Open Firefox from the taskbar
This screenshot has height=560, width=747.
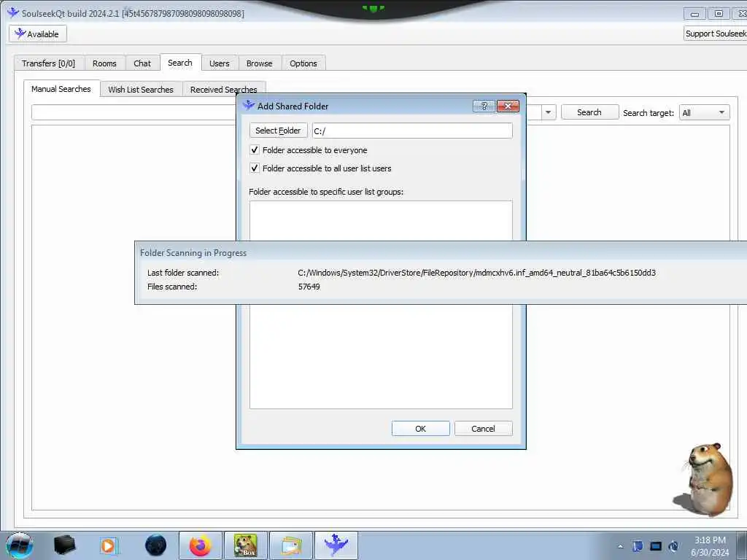pyautogui.click(x=201, y=545)
